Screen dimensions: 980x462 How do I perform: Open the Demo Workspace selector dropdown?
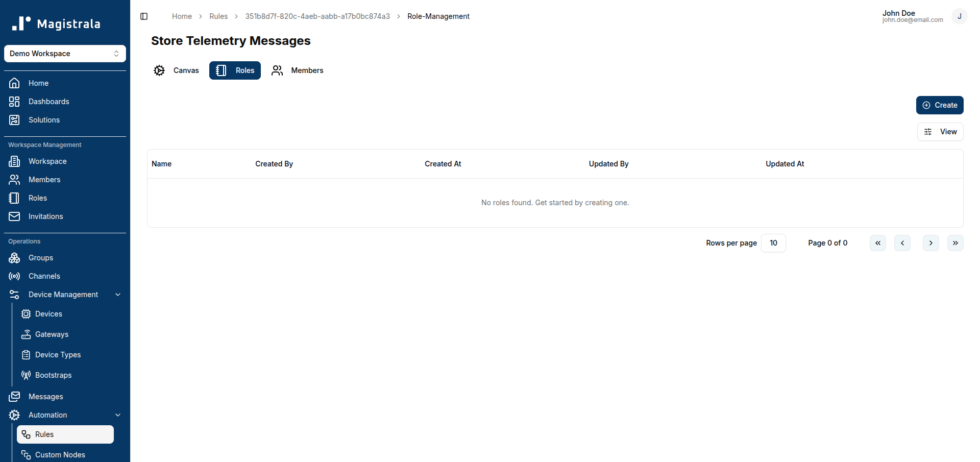[x=65, y=54]
